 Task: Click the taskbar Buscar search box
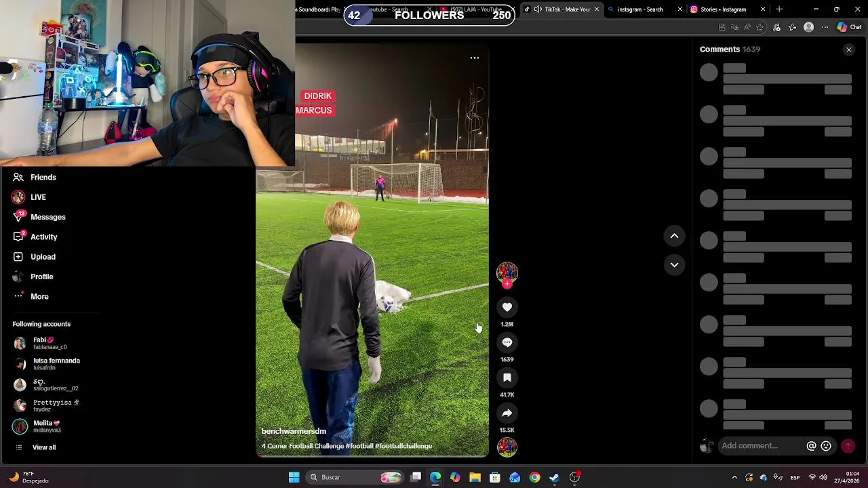click(x=355, y=477)
